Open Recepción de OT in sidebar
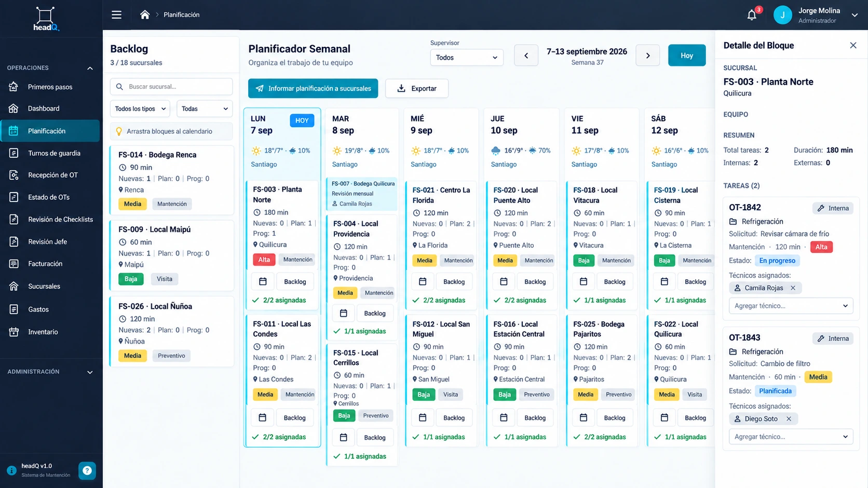Viewport: 868px width, 488px height. pyautogui.click(x=50, y=175)
